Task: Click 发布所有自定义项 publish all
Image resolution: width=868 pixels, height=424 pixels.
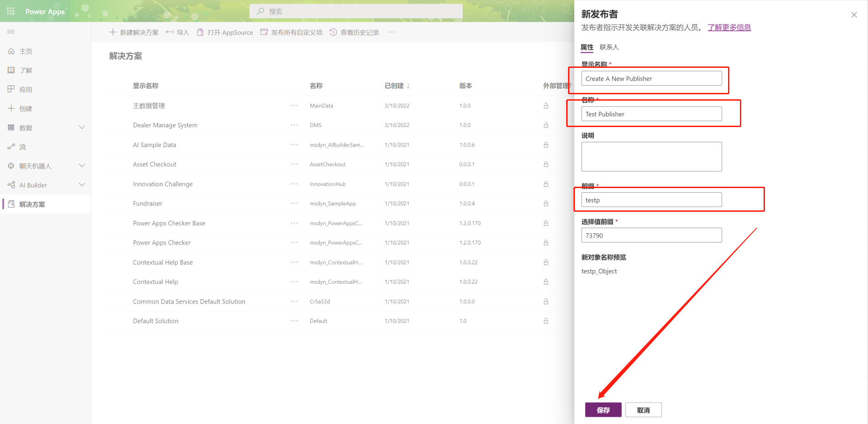Action: [291, 32]
